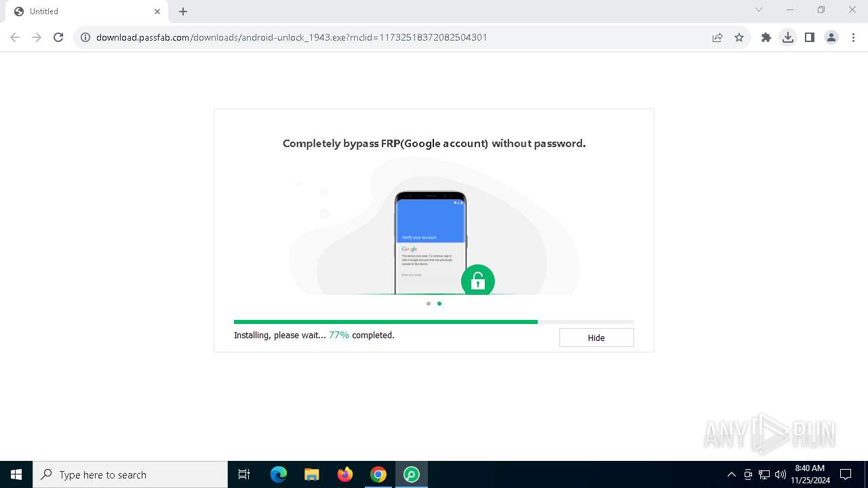The image size is (868, 488).
Task: Open File Explorer from taskbar
Action: coord(312,474)
